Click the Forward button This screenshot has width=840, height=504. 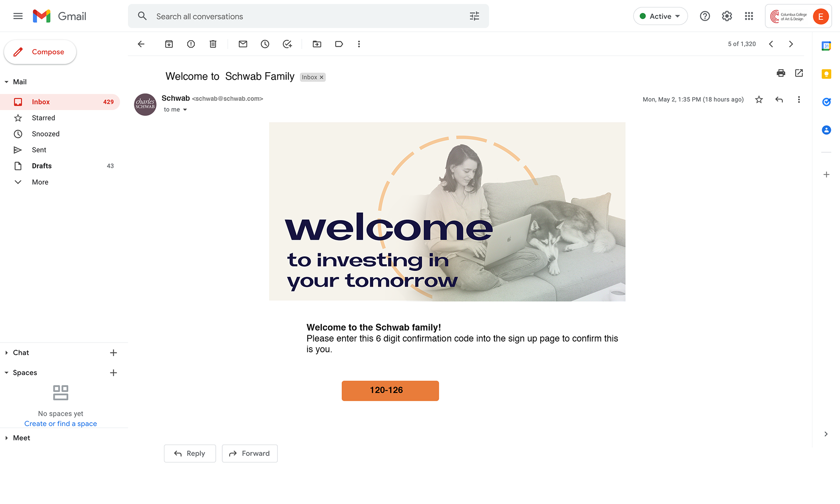250,453
